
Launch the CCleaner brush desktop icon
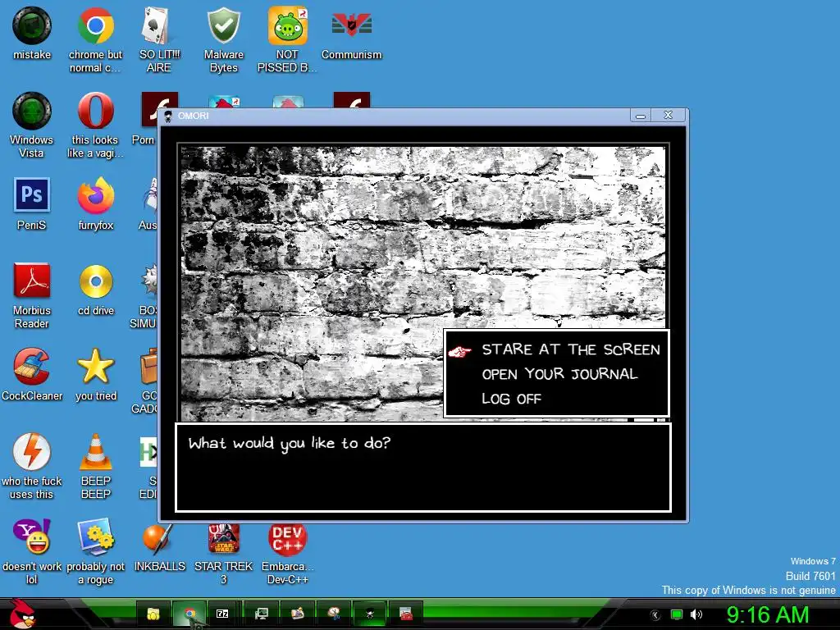point(32,367)
